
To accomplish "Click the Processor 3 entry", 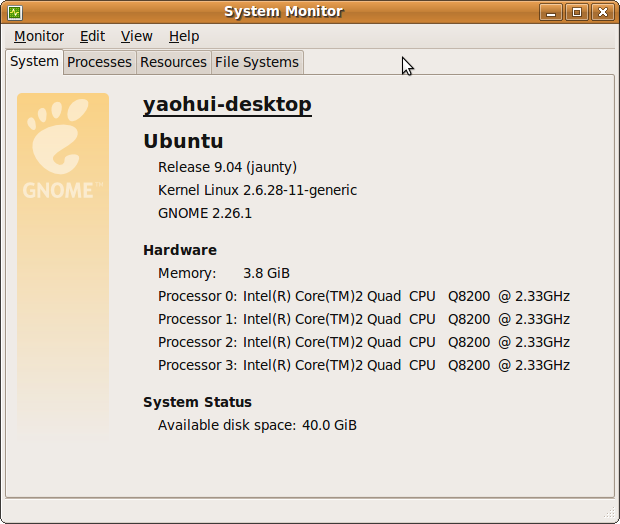I will point(364,365).
